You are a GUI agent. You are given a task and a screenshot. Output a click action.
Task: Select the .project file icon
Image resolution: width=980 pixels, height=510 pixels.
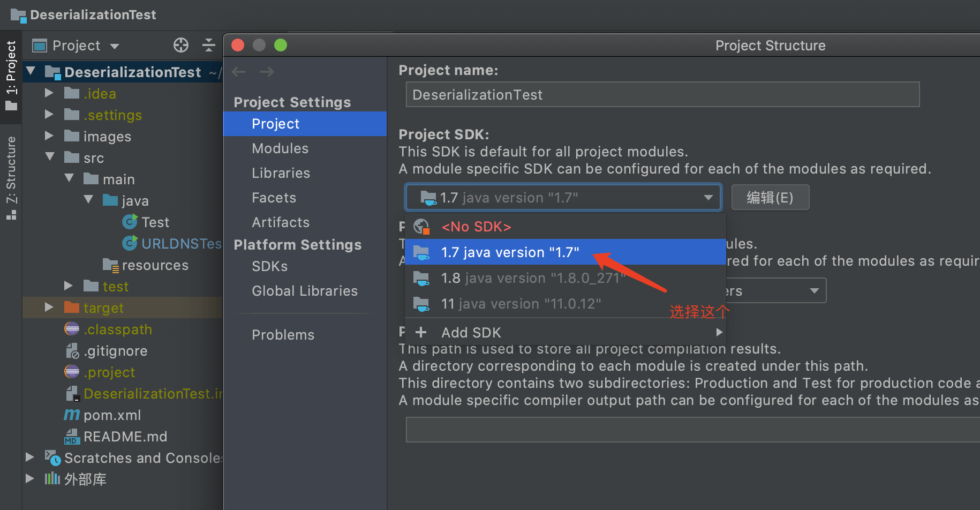pos(72,372)
